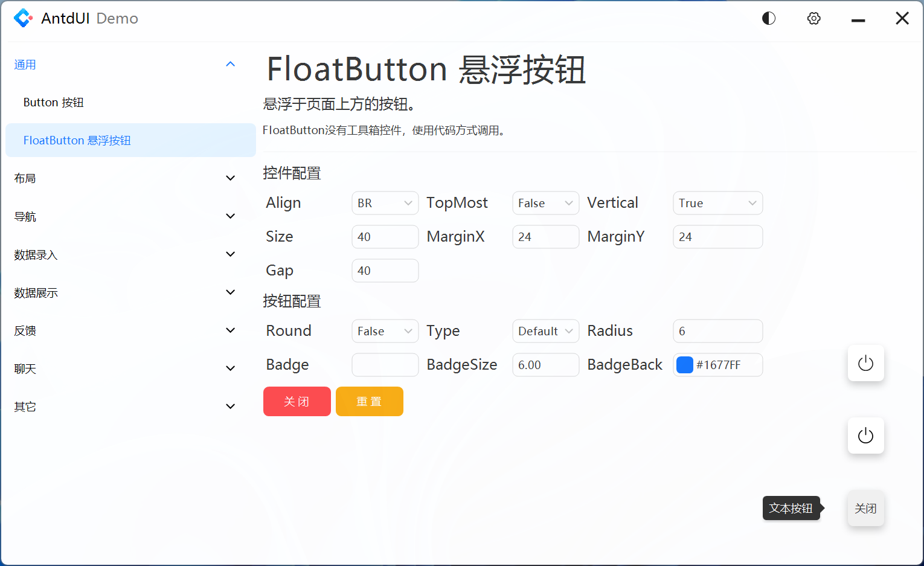This screenshot has width=924, height=566.
Task: Toggle the dark mode theme icon
Action: [x=768, y=18]
